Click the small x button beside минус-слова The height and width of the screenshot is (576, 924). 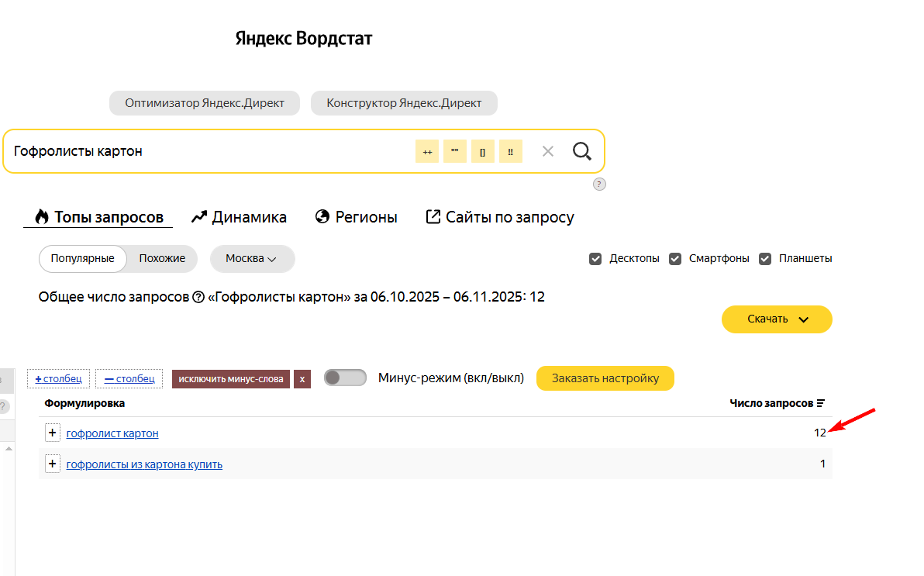tap(302, 379)
